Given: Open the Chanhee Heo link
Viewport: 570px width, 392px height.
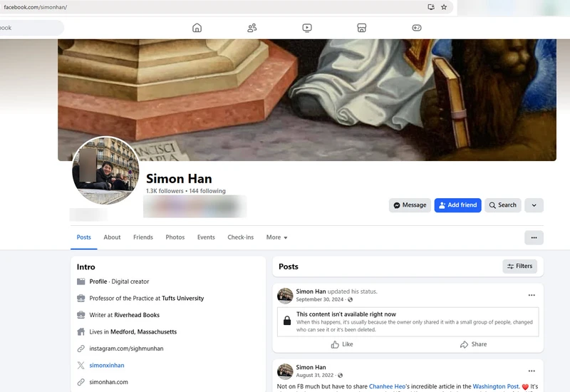Looking at the screenshot, I should 387,386.
